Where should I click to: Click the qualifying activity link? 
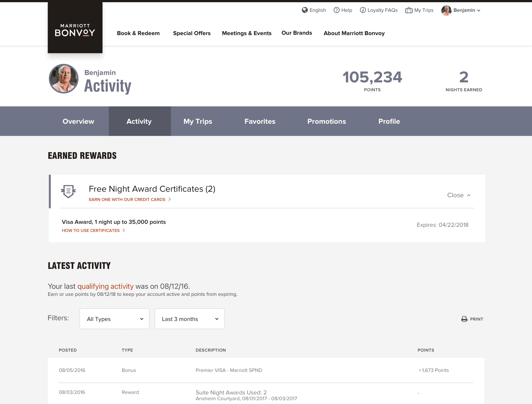coord(105,286)
